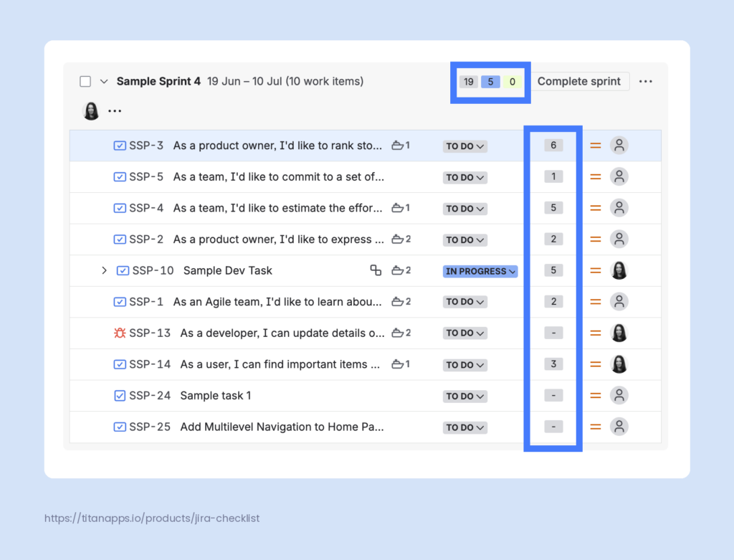Click the SSP-5 medium priority icon

596,177
